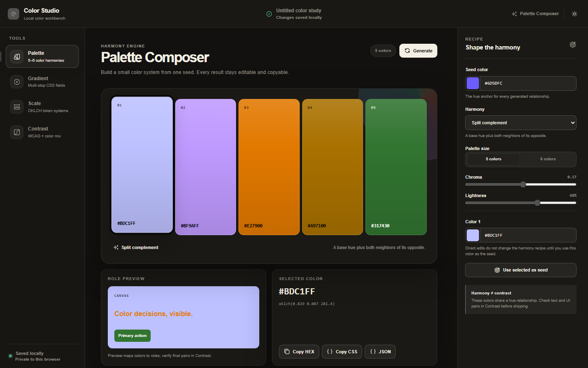Click the target icon in the Recipe header

pos(573,45)
